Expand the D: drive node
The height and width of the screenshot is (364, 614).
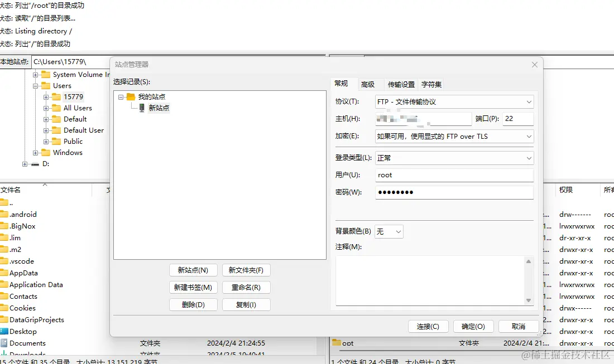coord(25,164)
